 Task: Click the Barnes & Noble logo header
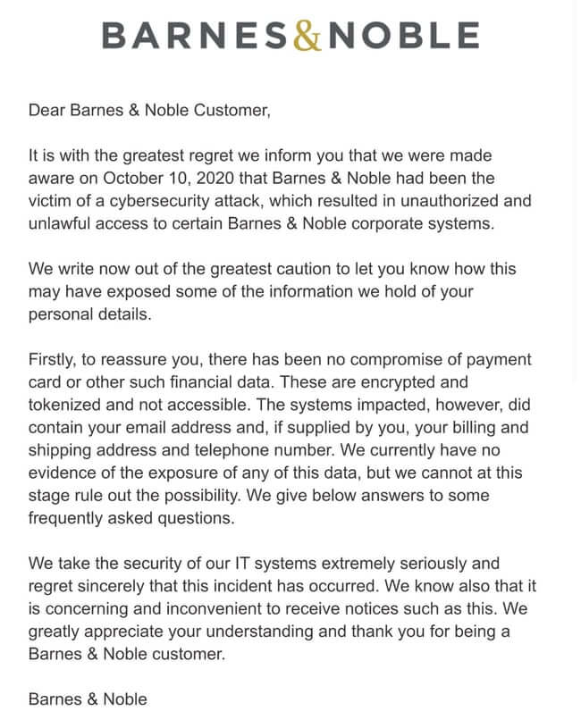pyautogui.click(x=290, y=34)
